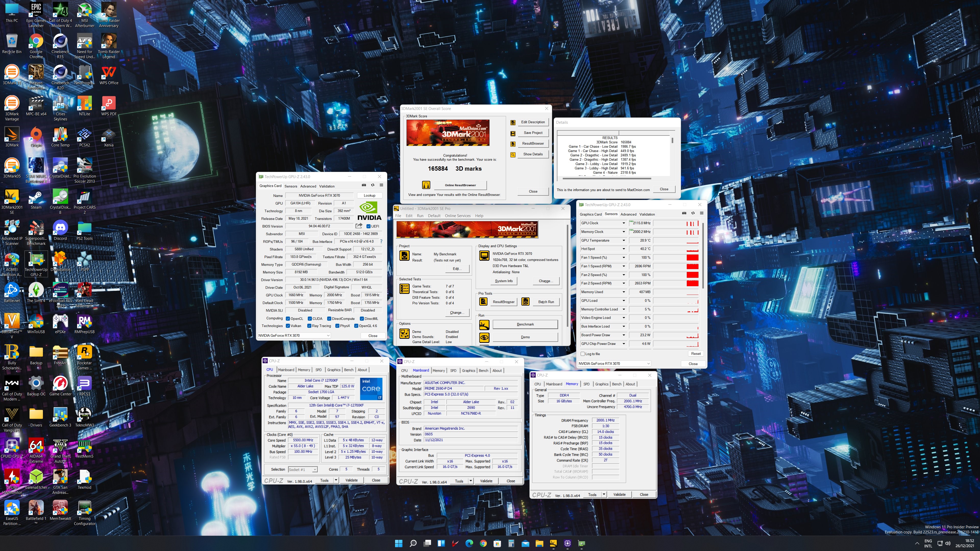Open Tools dropdown arrow in CPU-Z CPU window
The height and width of the screenshot is (551, 980).
pyautogui.click(x=336, y=480)
